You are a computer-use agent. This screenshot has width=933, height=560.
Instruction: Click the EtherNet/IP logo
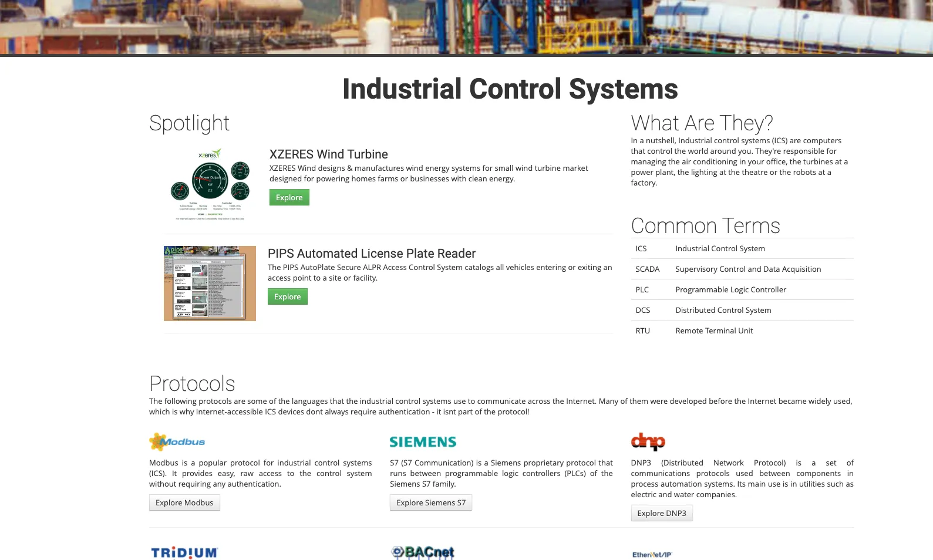[x=652, y=554]
